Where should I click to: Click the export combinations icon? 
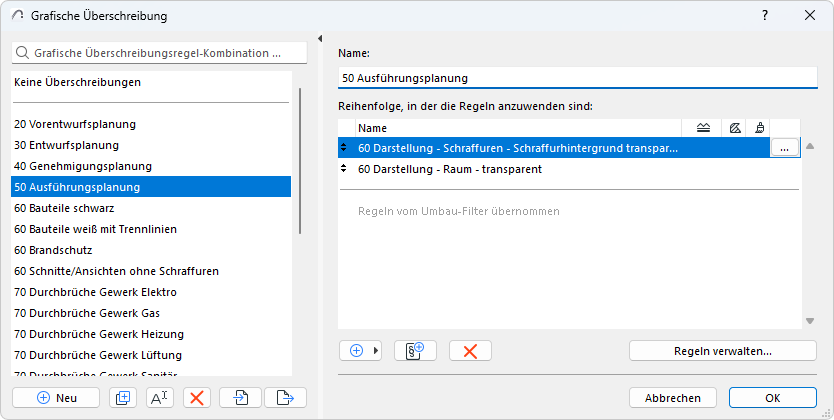point(285,397)
